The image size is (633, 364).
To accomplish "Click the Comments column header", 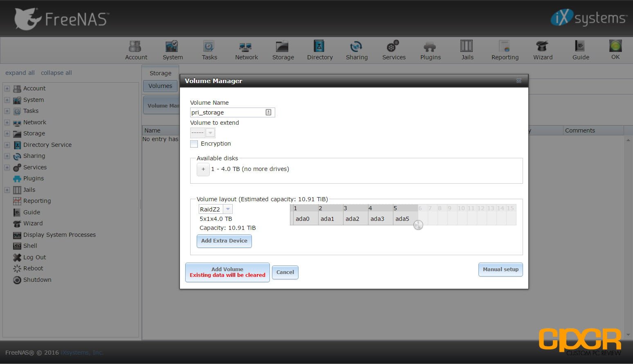I will coord(593,130).
